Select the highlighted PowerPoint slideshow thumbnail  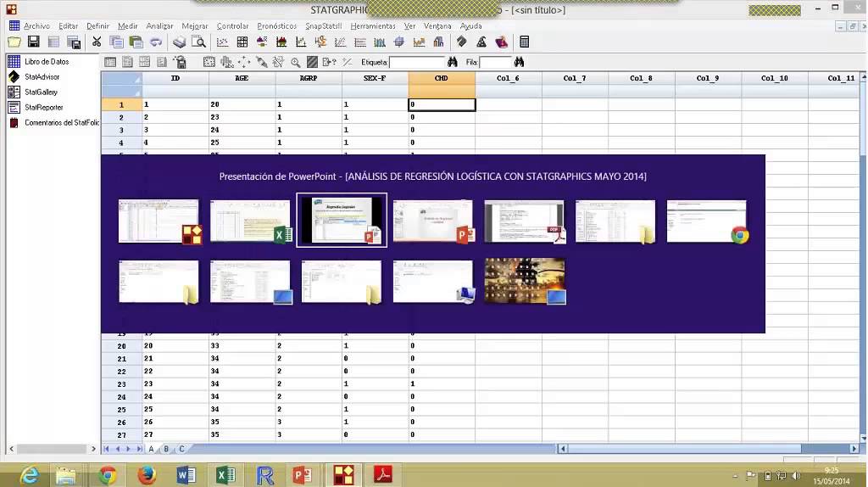pyautogui.click(x=342, y=221)
